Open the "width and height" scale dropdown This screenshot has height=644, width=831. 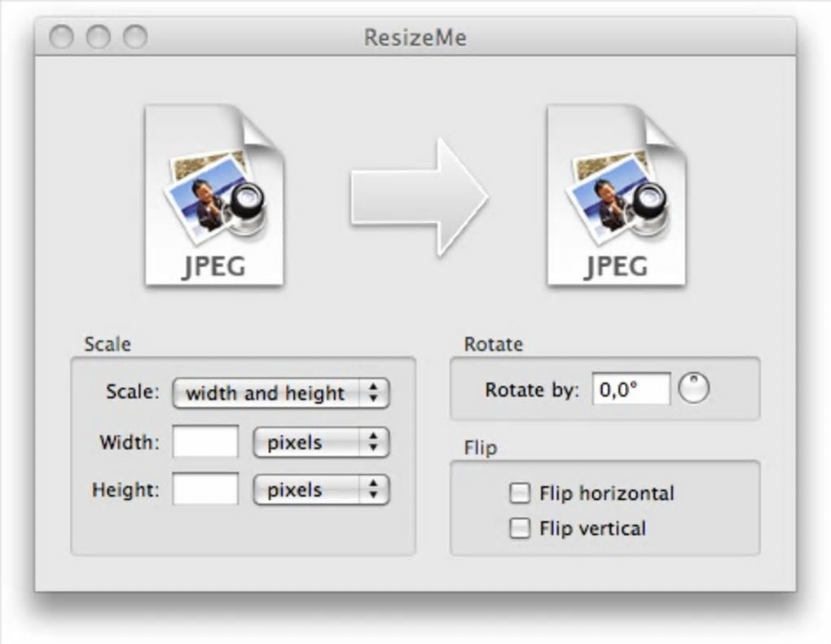tap(281, 393)
